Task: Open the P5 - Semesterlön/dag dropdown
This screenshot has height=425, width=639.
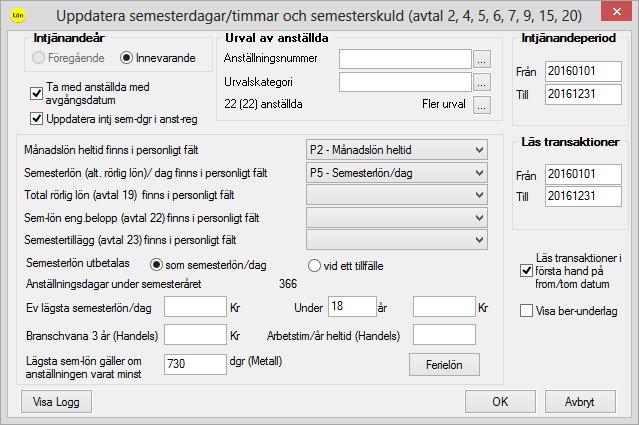Action: (x=397, y=173)
